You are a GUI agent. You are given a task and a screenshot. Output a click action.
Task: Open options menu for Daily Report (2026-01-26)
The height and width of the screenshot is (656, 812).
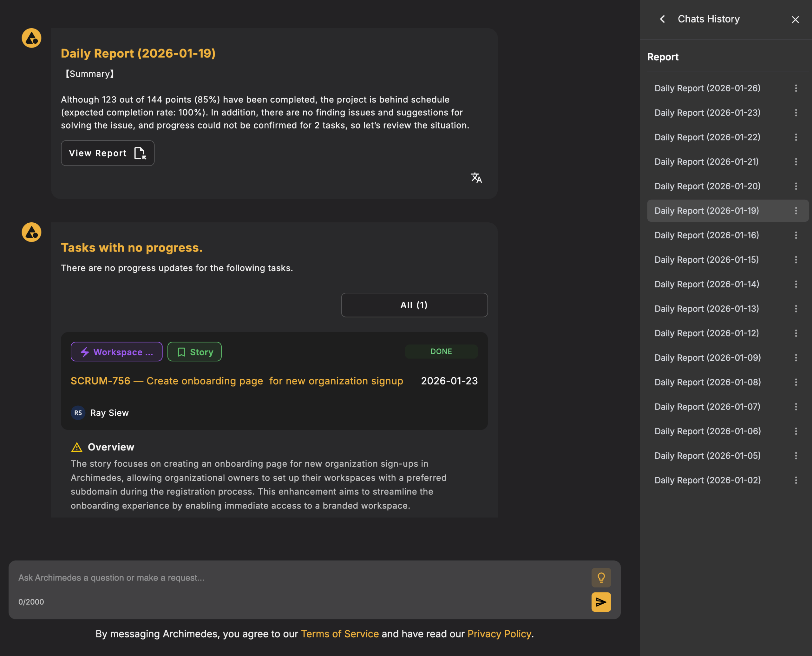click(x=796, y=88)
